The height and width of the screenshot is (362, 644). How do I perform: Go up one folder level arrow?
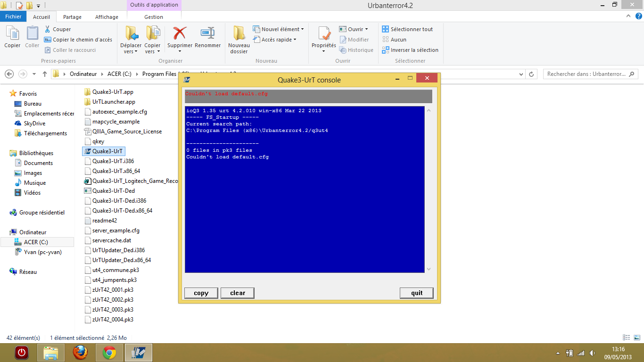click(45, 74)
